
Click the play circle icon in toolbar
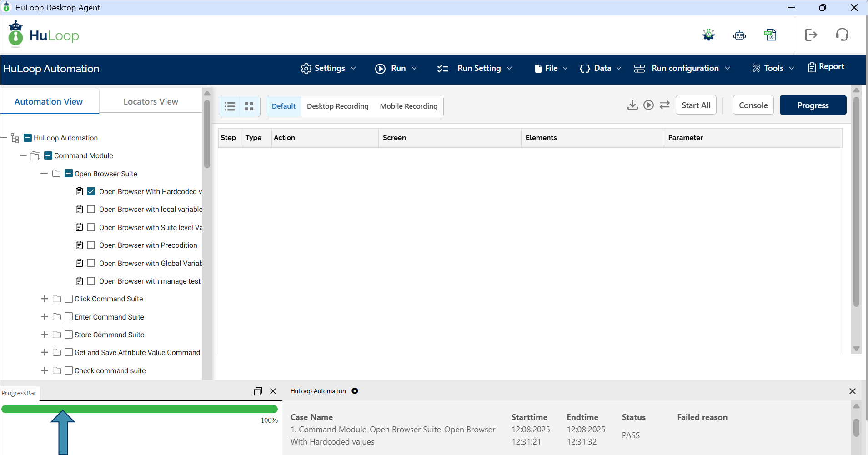tap(648, 105)
